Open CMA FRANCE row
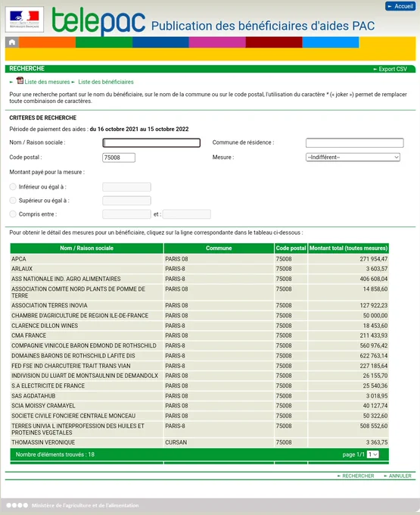 point(200,336)
